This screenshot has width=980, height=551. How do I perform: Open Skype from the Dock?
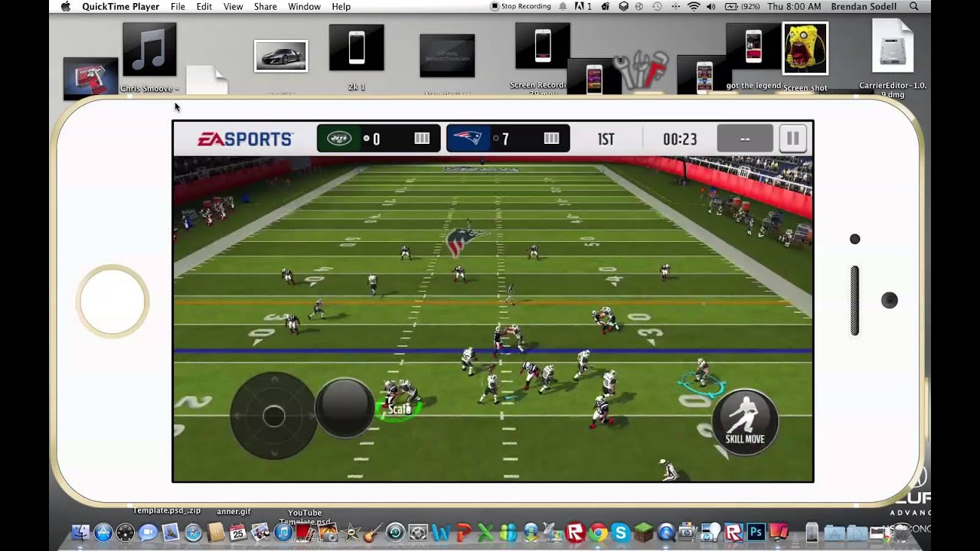620,533
